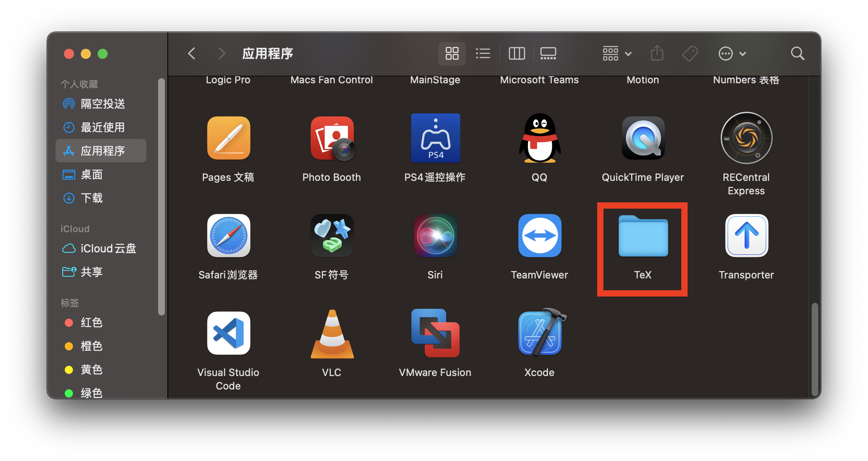
Task: Select 最近使用 in the sidebar
Action: [x=101, y=127]
